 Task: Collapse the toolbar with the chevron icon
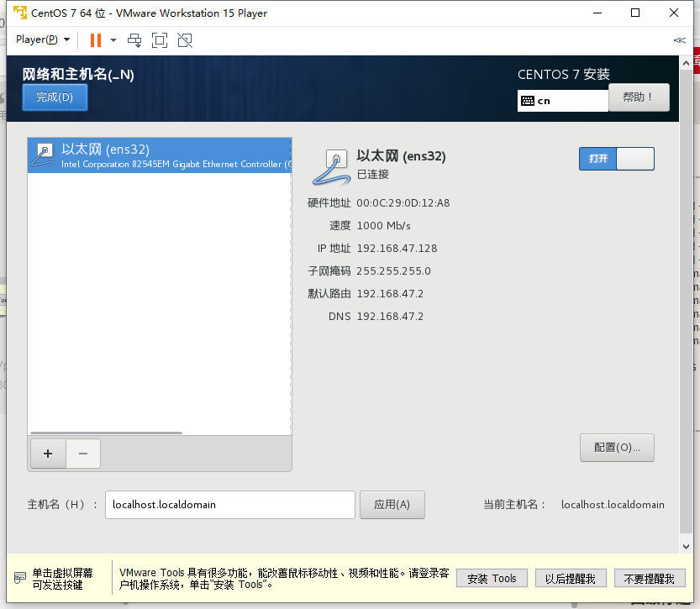coord(680,39)
